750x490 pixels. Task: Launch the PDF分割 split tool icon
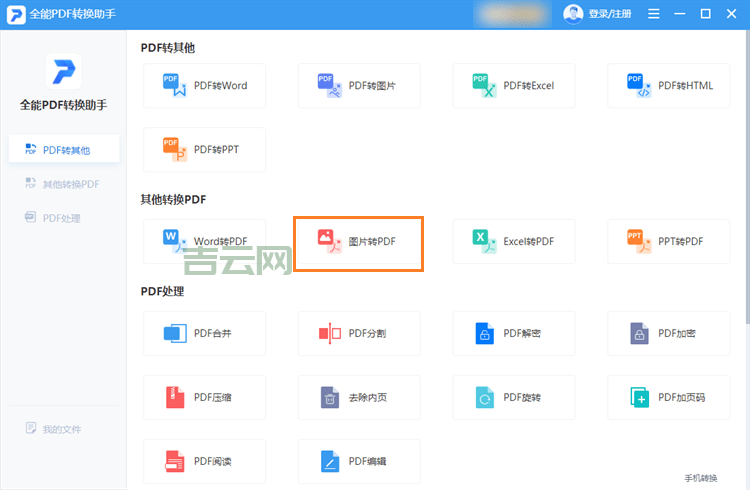click(330, 333)
